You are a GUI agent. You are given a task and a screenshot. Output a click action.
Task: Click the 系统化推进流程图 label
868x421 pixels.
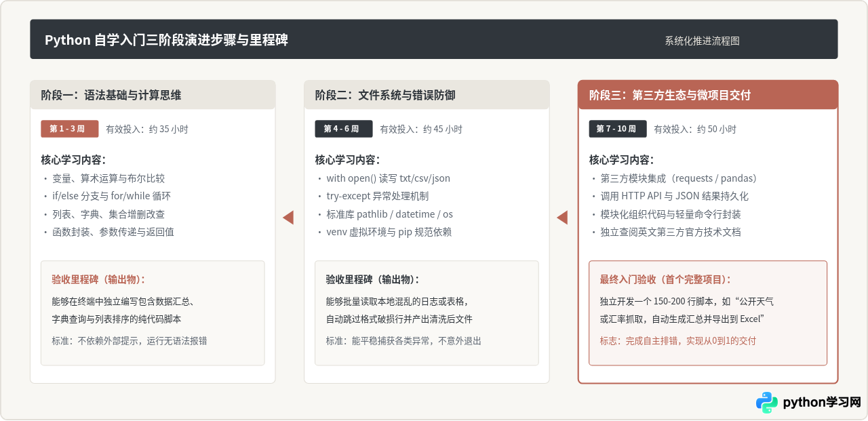(x=702, y=41)
